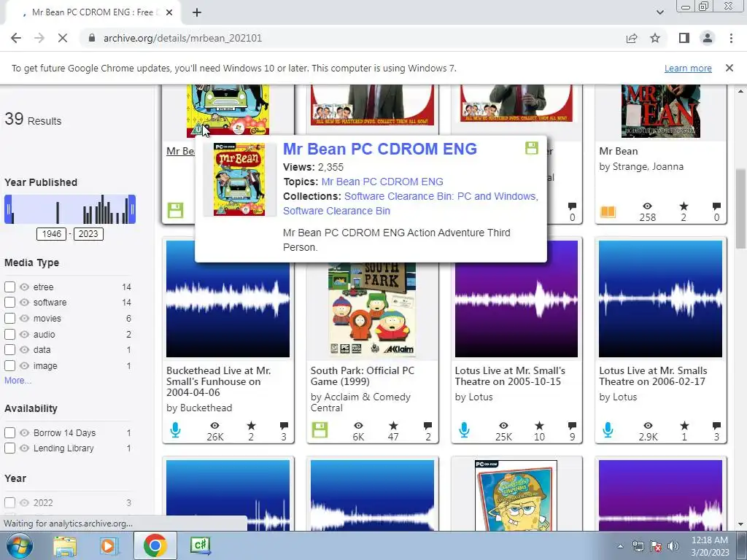Open a new browser tab
Viewport: 747px width, 560px height.
pos(197,12)
